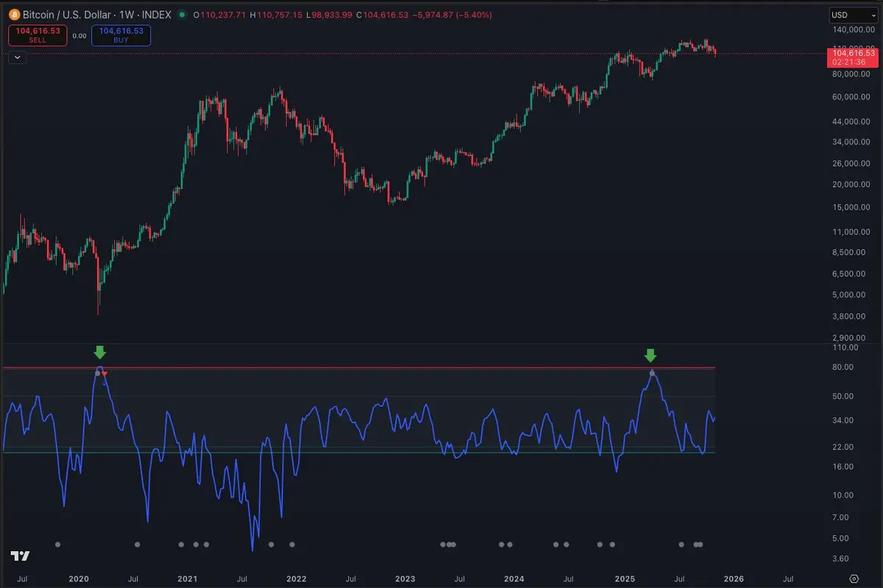Click the 0.00 spread value

click(79, 35)
